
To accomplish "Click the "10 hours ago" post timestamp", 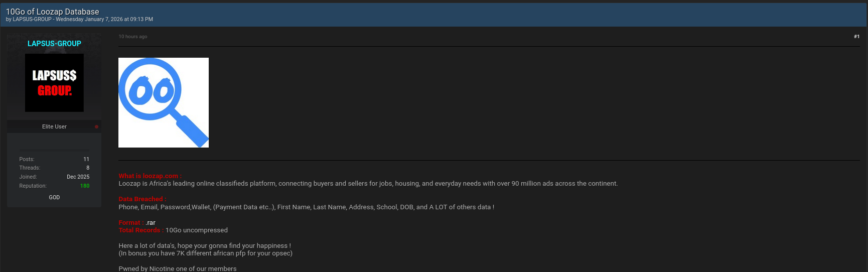I will point(133,37).
